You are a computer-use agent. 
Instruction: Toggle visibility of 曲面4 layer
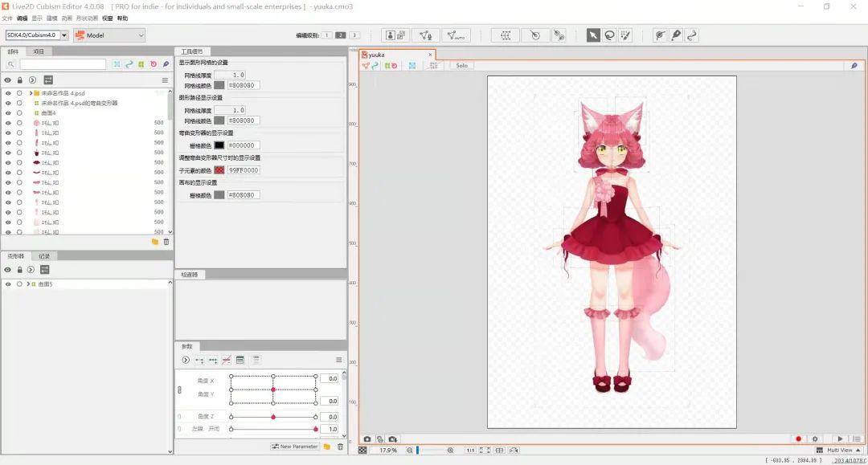point(7,113)
